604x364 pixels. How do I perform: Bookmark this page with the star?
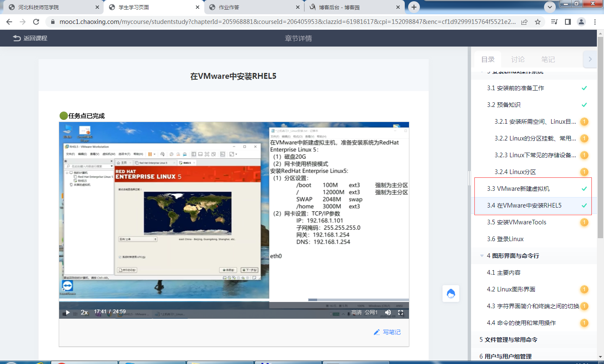pos(538,22)
